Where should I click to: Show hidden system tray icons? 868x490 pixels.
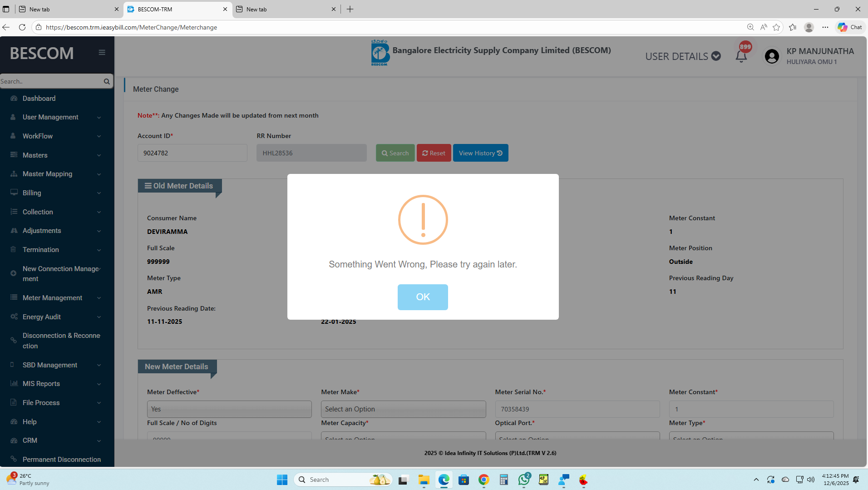[x=756, y=480]
